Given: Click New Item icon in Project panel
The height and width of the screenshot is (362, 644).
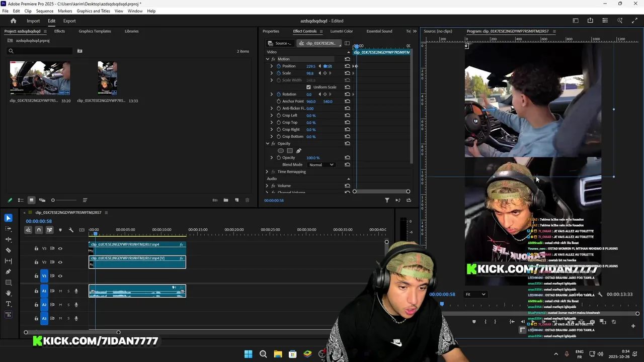Looking at the screenshot, I should pyautogui.click(x=236, y=200).
